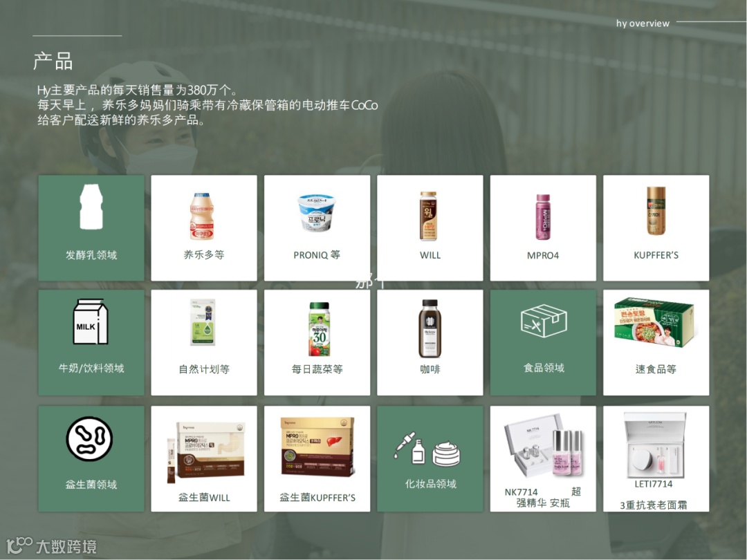Select the WILL drink bottle image

[428, 216]
